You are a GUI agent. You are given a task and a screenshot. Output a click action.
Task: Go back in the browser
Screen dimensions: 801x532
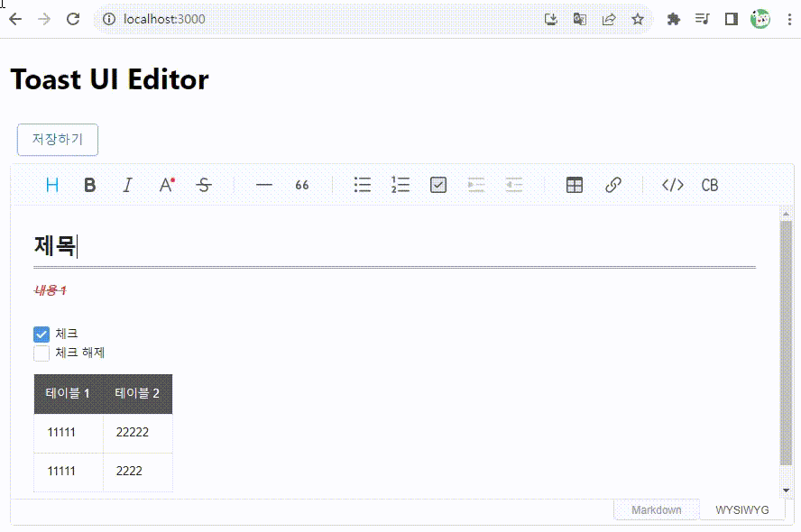point(15,19)
